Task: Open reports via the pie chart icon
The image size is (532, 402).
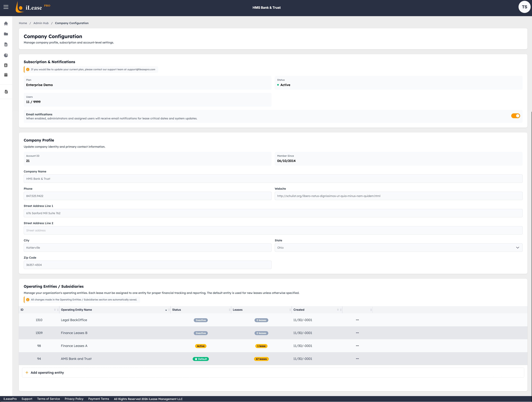Action: pyautogui.click(x=6, y=55)
